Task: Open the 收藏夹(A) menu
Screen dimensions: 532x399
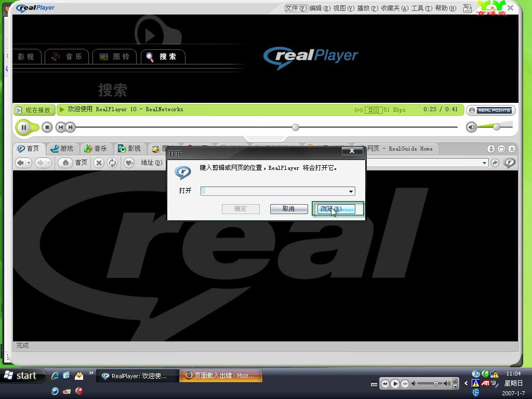Action: coord(395,8)
